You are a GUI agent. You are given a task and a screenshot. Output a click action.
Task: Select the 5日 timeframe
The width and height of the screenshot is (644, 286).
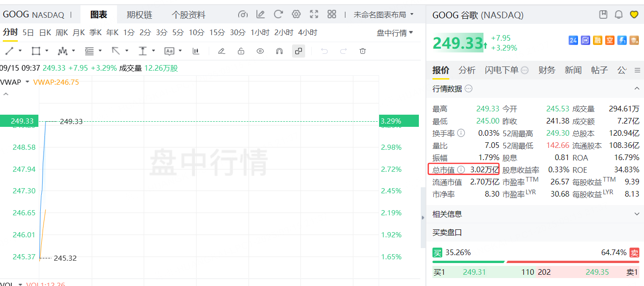pyautogui.click(x=28, y=32)
